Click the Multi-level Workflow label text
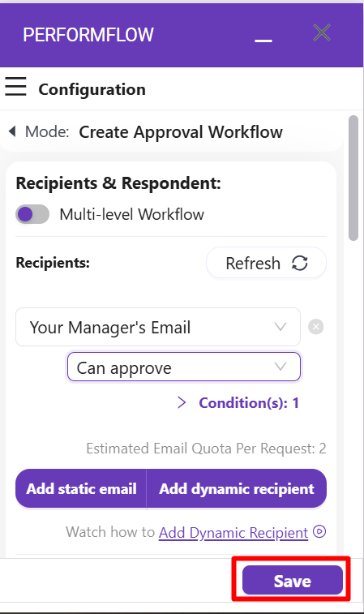 (x=131, y=215)
